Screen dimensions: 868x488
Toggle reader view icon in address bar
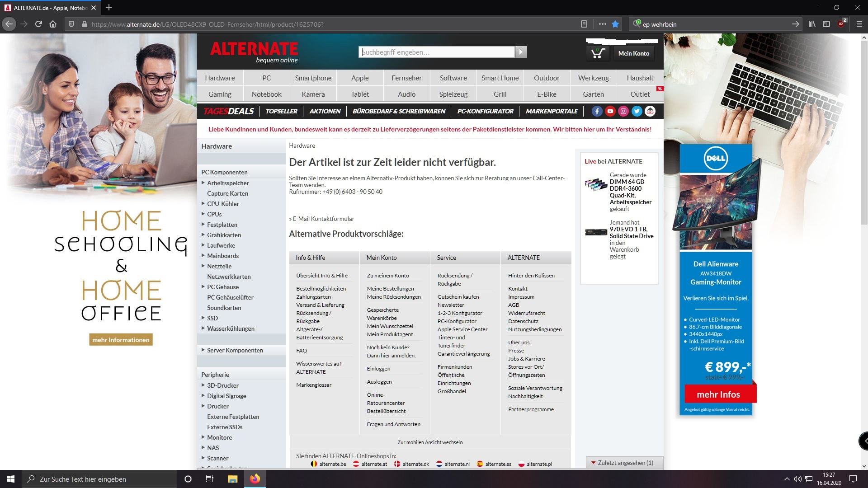(584, 24)
